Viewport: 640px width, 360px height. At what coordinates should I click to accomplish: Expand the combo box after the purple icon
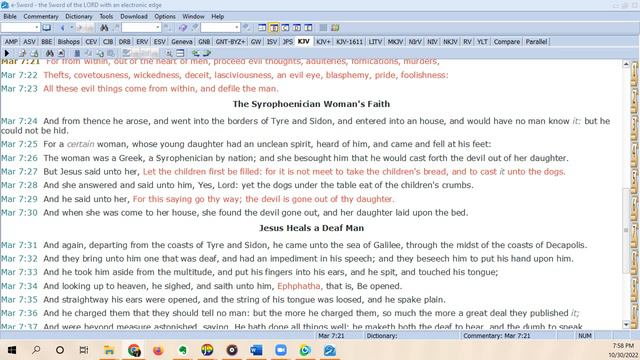(x=237, y=28)
